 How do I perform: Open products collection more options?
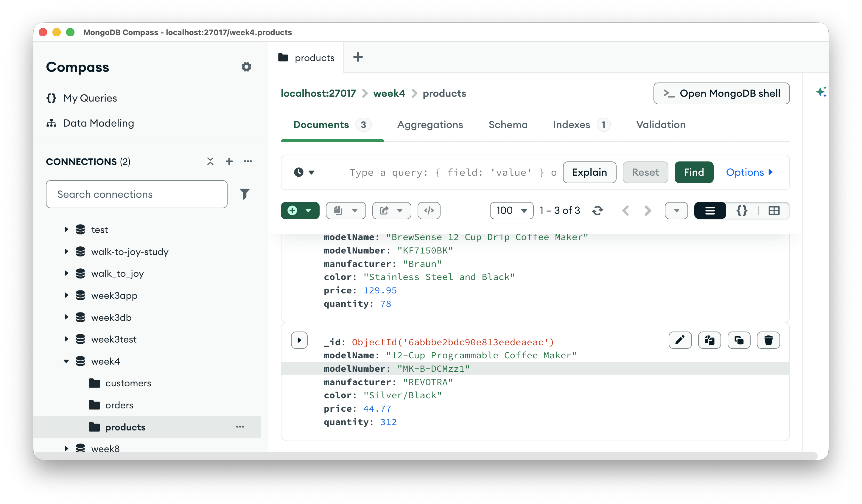tap(240, 427)
